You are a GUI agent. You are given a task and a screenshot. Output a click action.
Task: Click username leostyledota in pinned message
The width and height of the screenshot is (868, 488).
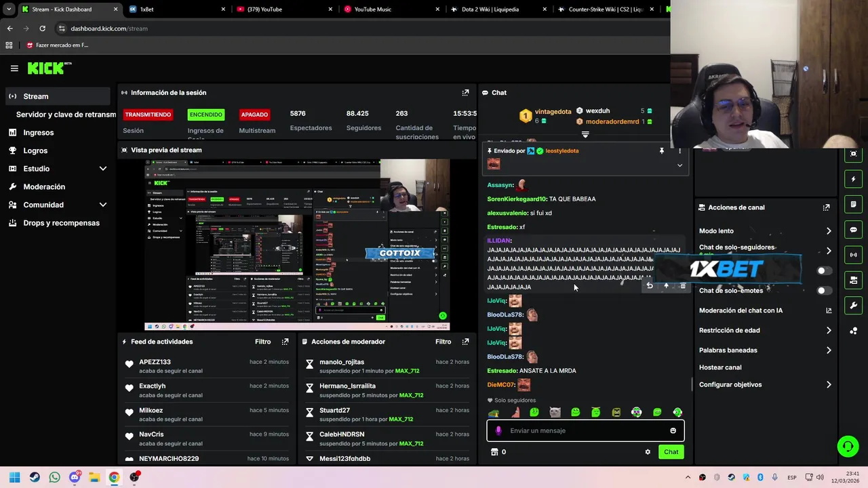[562, 151]
